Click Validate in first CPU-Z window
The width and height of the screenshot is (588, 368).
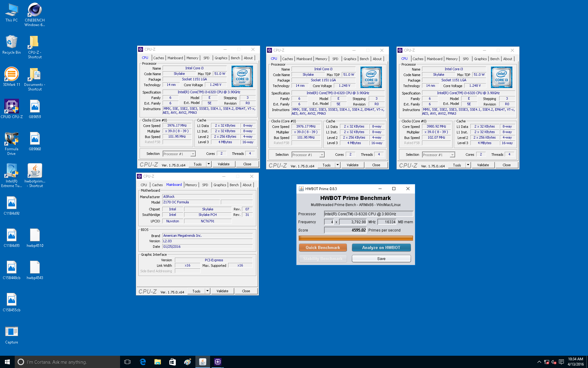click(224, 164)
